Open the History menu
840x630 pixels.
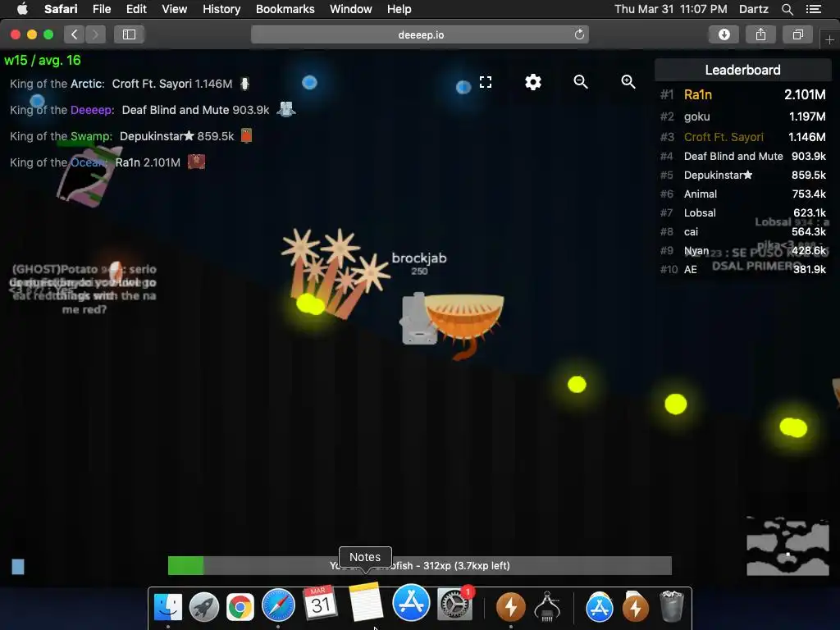[221, 9]
